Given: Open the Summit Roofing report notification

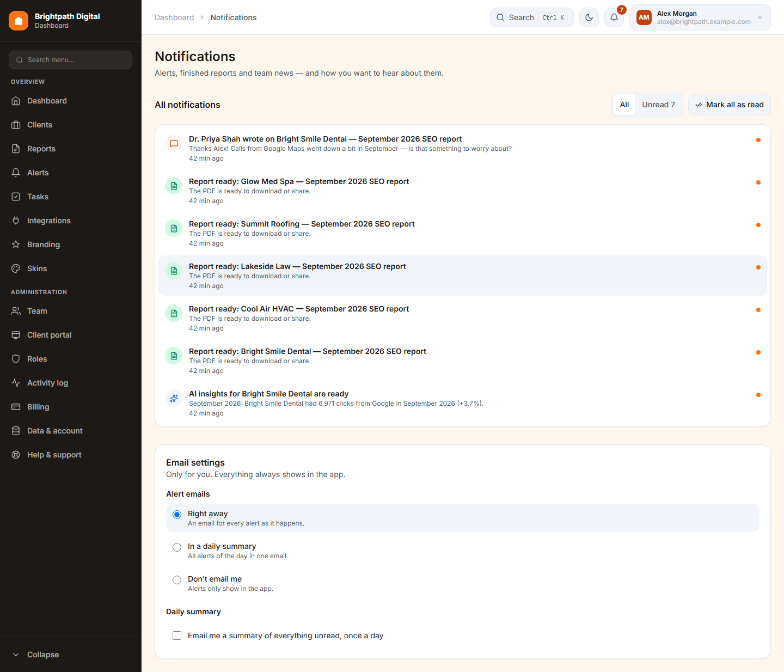Looking at the screenshot, I should (x=463, y=234).
